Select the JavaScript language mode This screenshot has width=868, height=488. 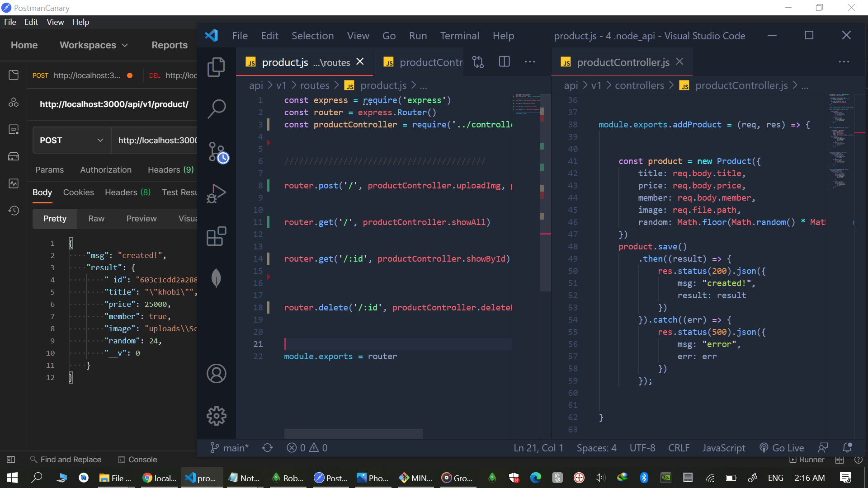[723, 448]
